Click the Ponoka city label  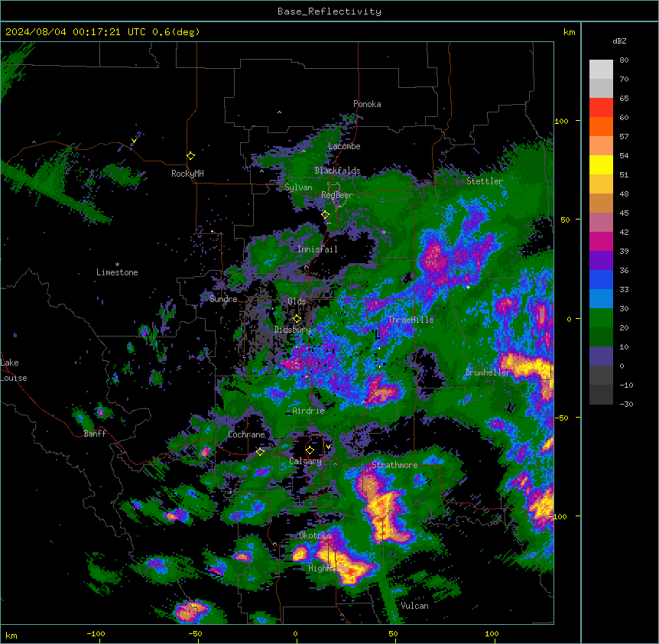[367, 104]
